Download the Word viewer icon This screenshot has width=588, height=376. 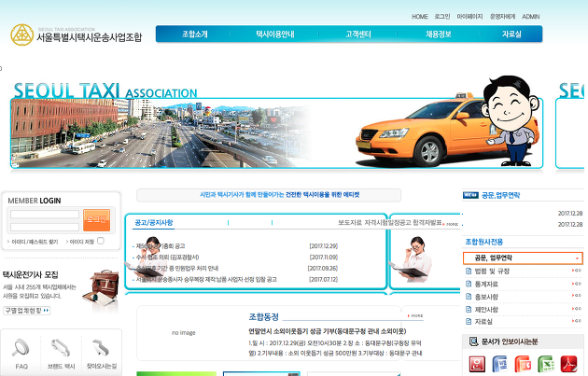coord(499,364)
